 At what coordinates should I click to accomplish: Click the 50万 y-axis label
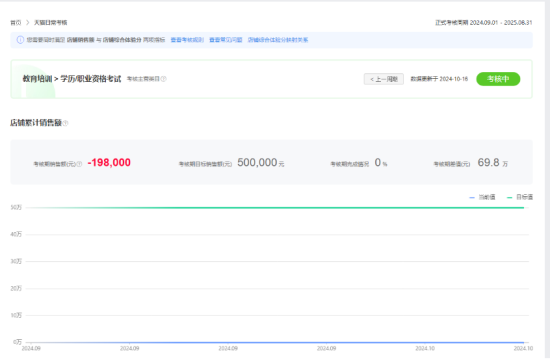click(x=16, y=208)
